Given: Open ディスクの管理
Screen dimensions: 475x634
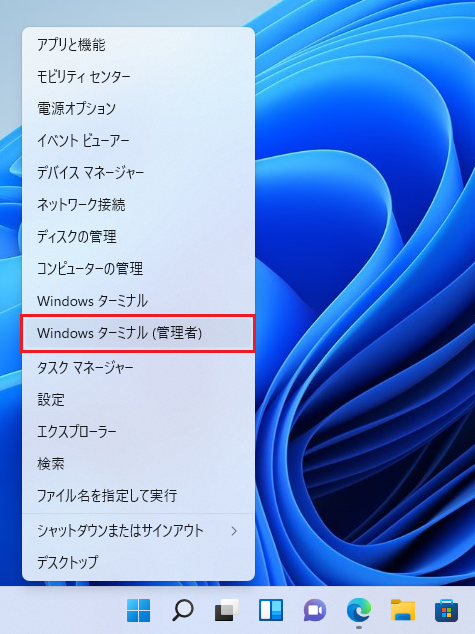Looking at the screenshot, I should (138, 237).
